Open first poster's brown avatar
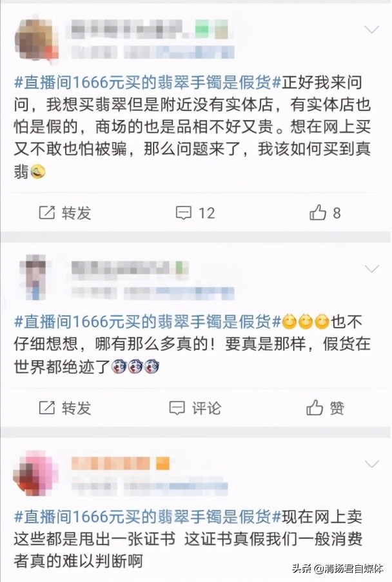 (x=36, y=38)
